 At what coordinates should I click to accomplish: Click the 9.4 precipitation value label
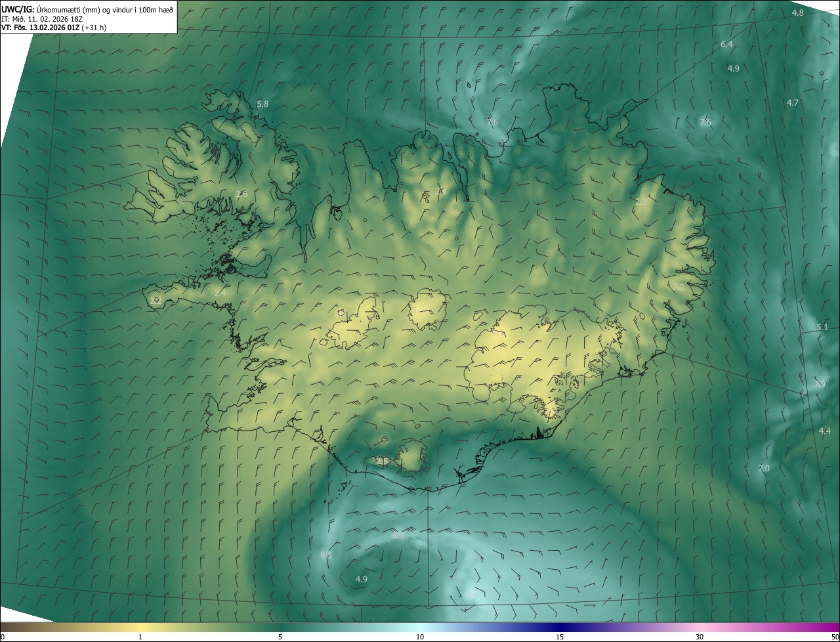[471, 595]
